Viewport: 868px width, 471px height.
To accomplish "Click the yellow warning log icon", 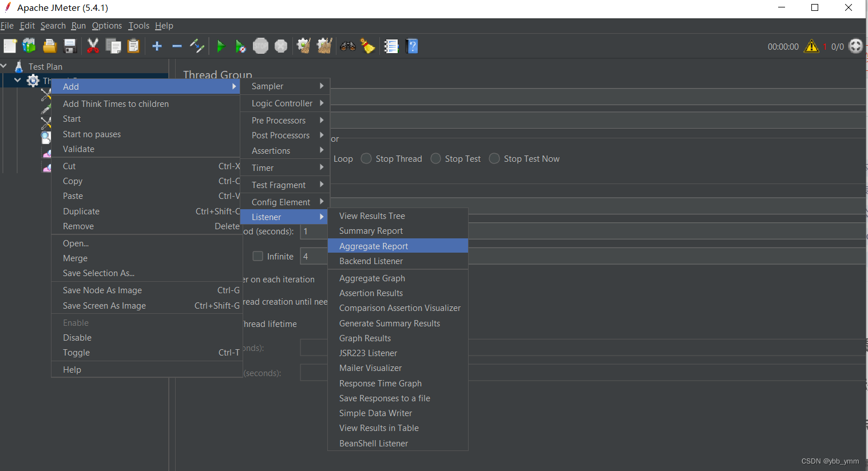I will (x=811, y=46).
